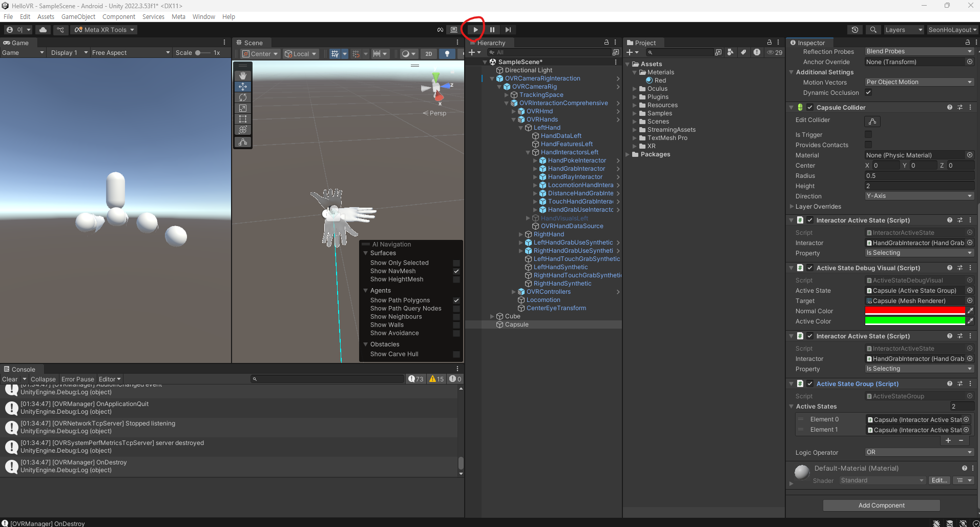This screenshot has height=527, width=980.
Task: Click the Step frame button
Action: coord(508,30)
